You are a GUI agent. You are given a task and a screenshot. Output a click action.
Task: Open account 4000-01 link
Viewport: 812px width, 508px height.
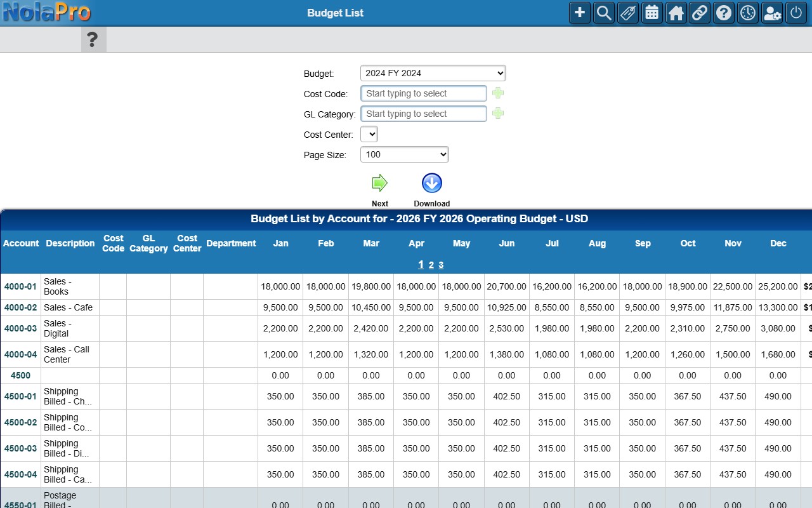point(20,286)
